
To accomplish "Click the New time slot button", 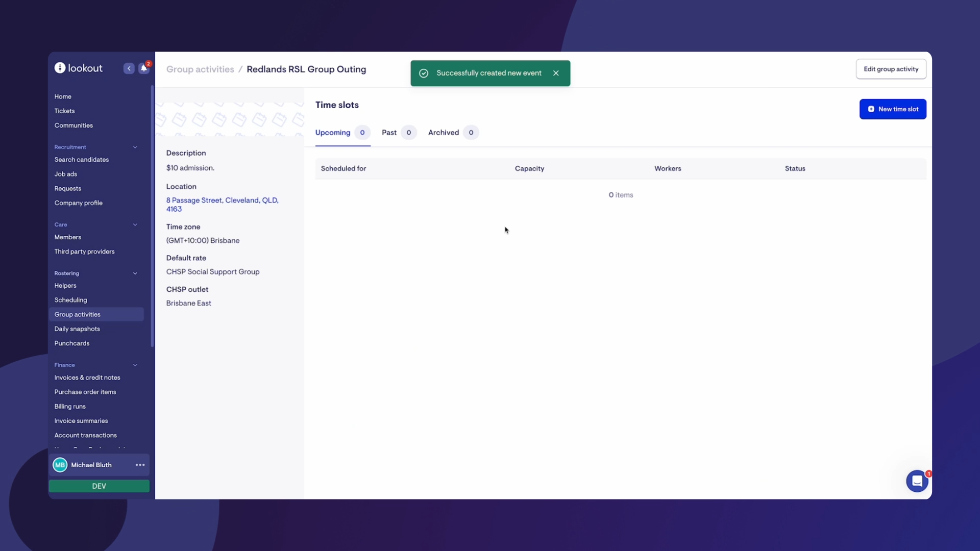I will (893, 109).
